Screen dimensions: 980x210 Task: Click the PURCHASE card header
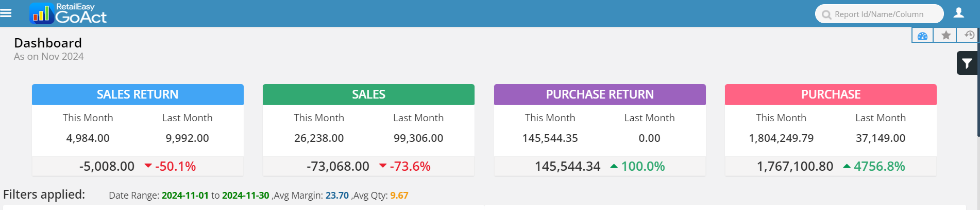831,94
